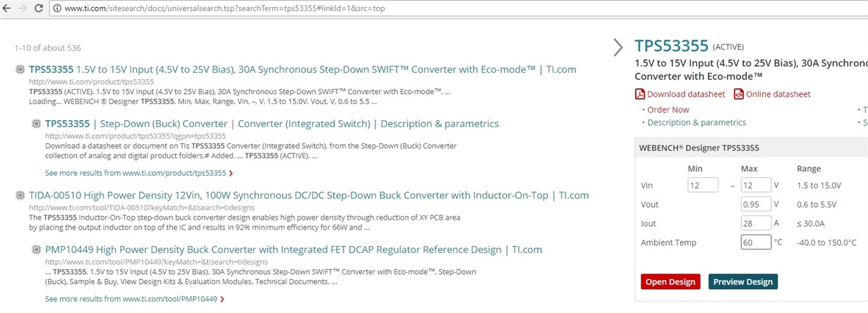Click the Download datasheet link
The width and height of the screenshot is (868, 313).
[x=686, y=94]
